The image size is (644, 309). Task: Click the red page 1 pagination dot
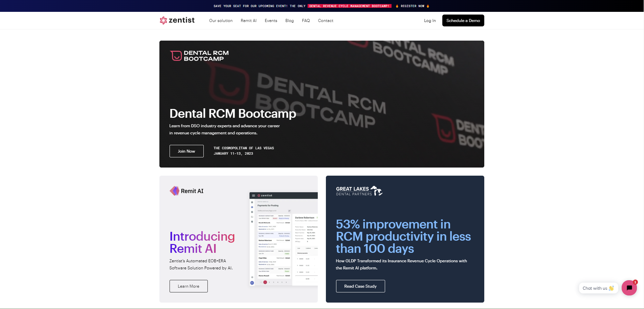[265, 282]
